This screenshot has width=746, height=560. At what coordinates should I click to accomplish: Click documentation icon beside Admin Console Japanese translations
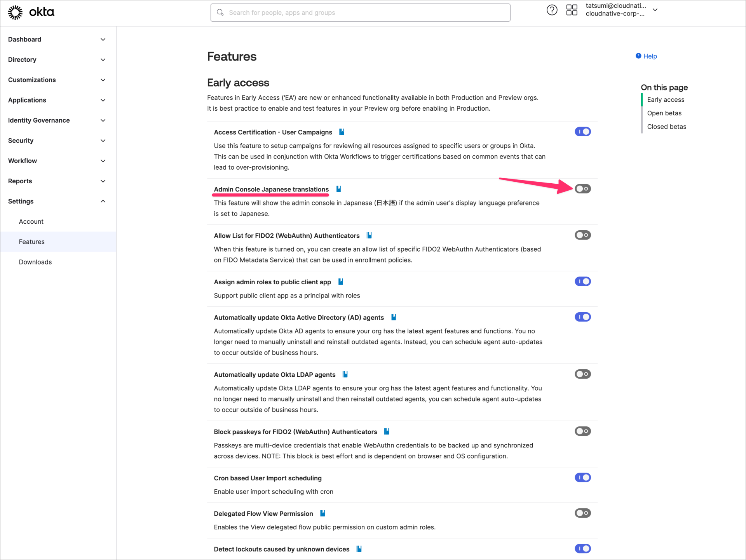(x=338, y=189)
